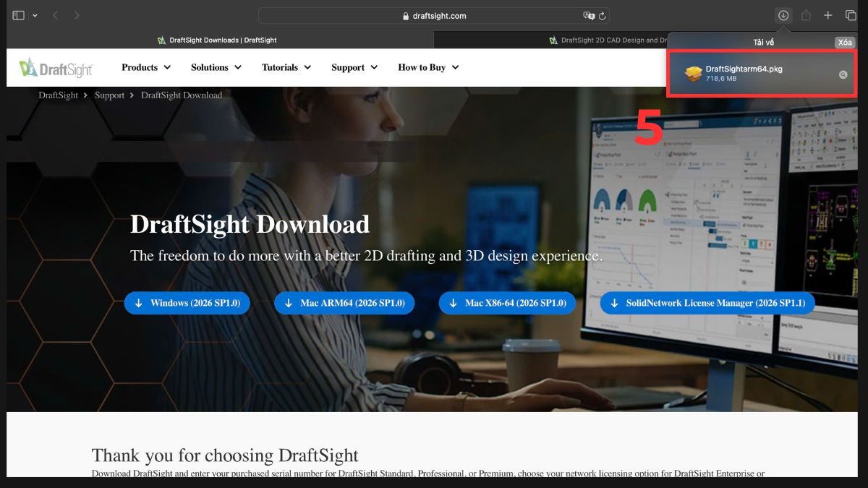Open the Tutorials menu
Screen dimensions: 868x488
tap(280, 67)
